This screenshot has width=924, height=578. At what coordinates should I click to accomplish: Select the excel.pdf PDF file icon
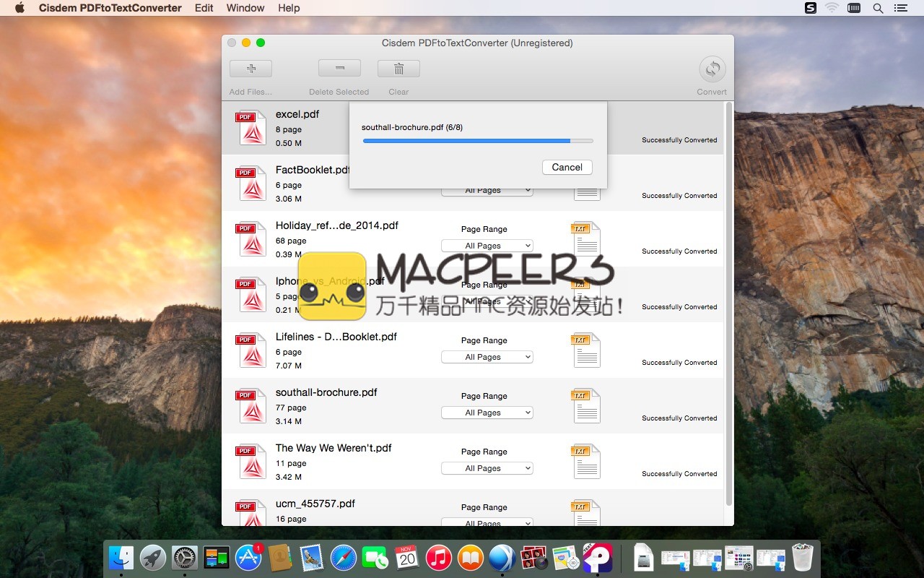[250, 128]
